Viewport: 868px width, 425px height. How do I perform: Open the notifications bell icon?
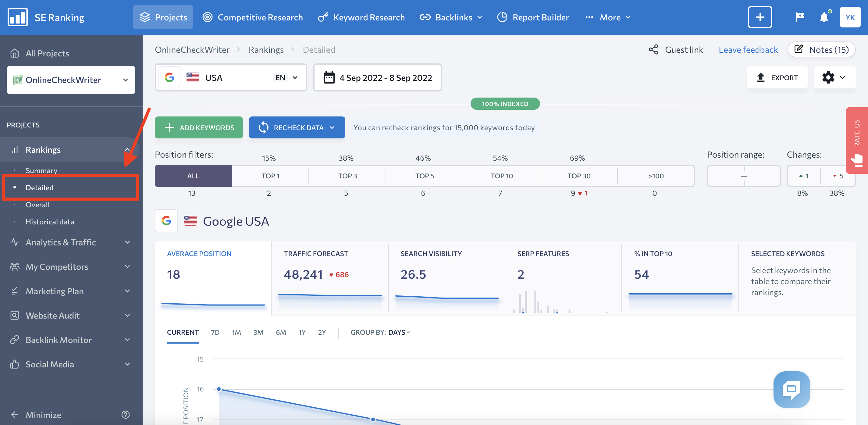[x=824, y=17]
